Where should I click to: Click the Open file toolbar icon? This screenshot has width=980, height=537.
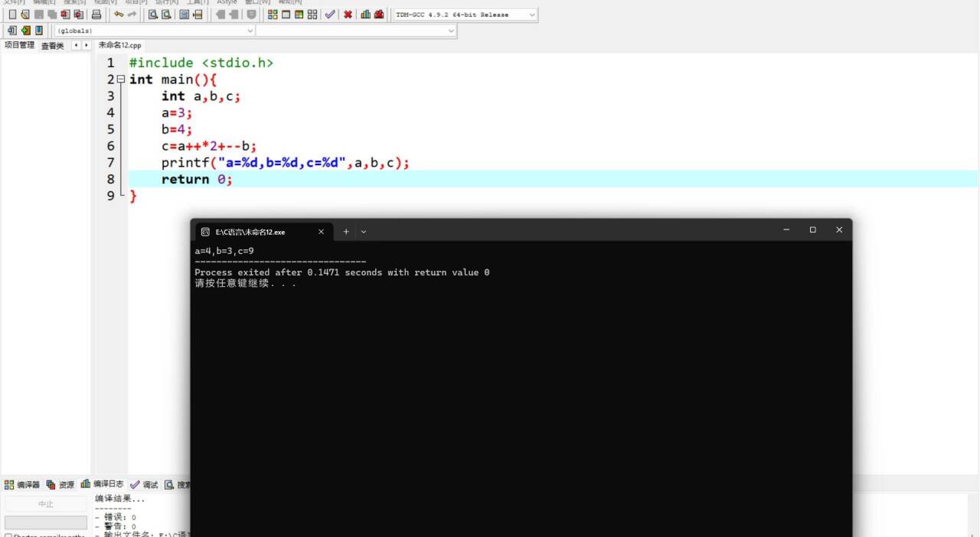(x=25, y=15)
